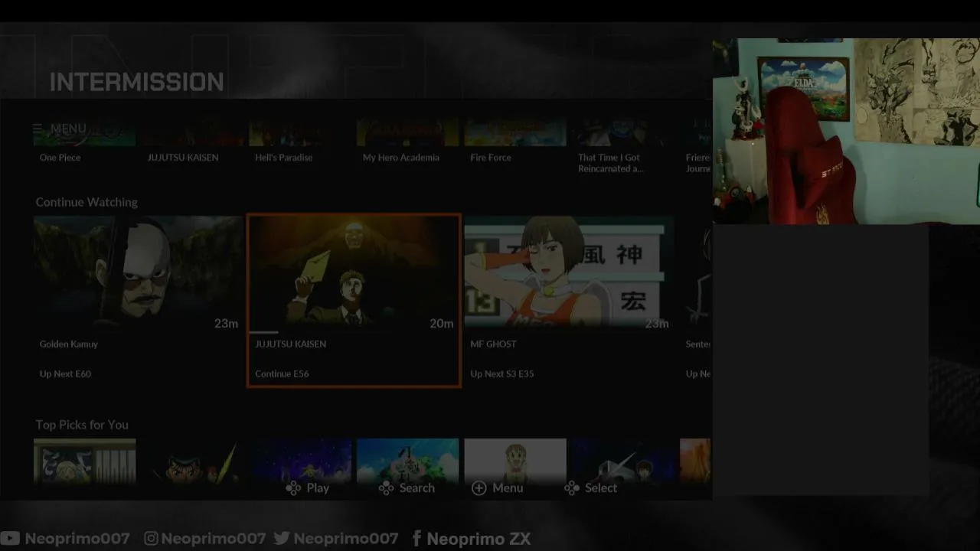Open the hamburger MENU icon
The image size is (980, 551).
point(38,129)
